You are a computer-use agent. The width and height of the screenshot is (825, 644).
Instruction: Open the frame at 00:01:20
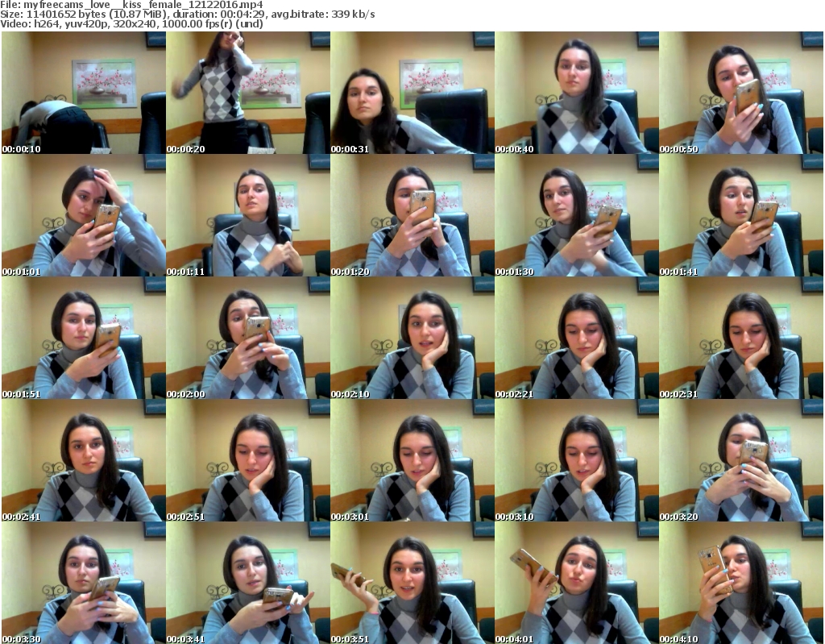pos(412,215)
